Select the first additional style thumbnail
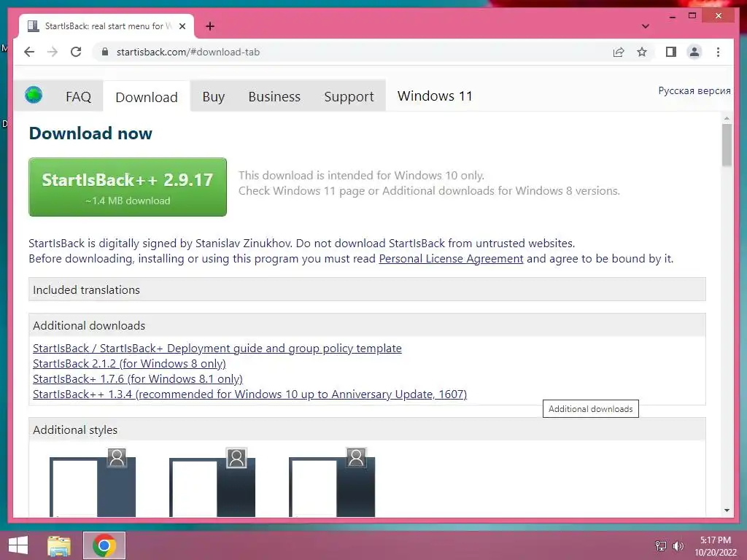 93,483
